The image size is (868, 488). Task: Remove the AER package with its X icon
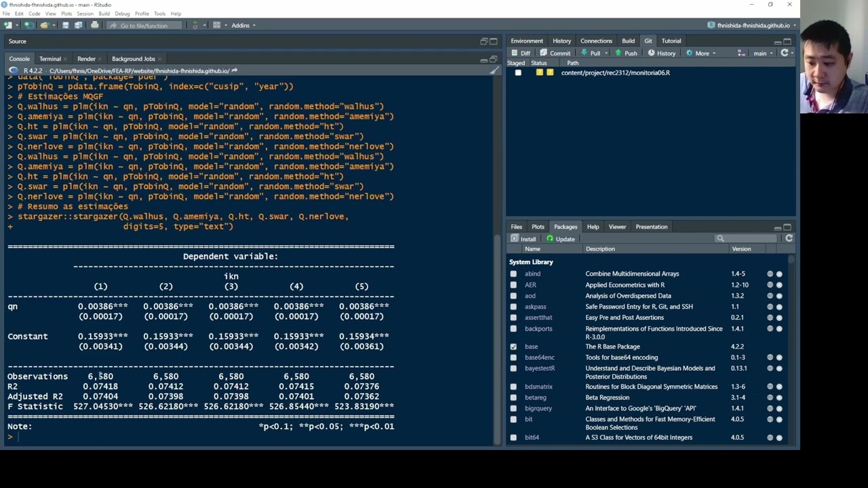click(779, 285)
